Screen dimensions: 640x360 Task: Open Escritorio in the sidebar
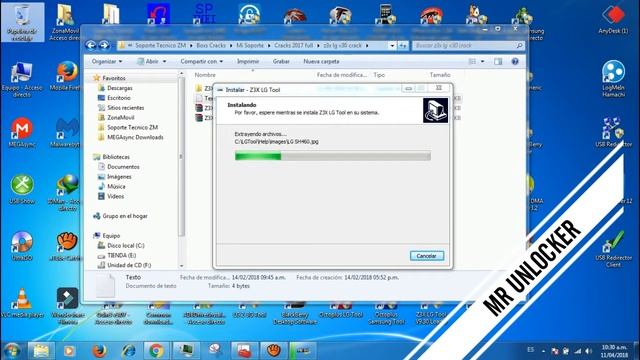click(x=119, y=98)
